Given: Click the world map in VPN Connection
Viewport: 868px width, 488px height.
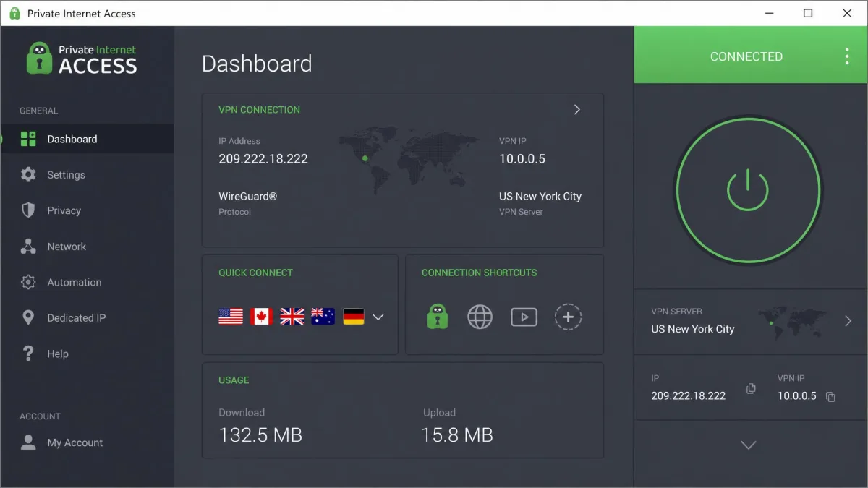Looking at the screenshot, I should [409, 161].
